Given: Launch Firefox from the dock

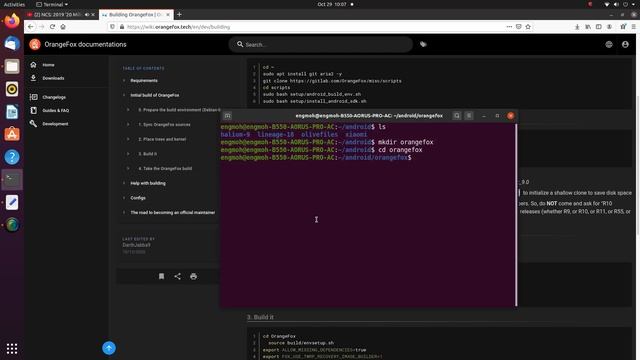Looking at the screenshot, I should click(12, 20).
